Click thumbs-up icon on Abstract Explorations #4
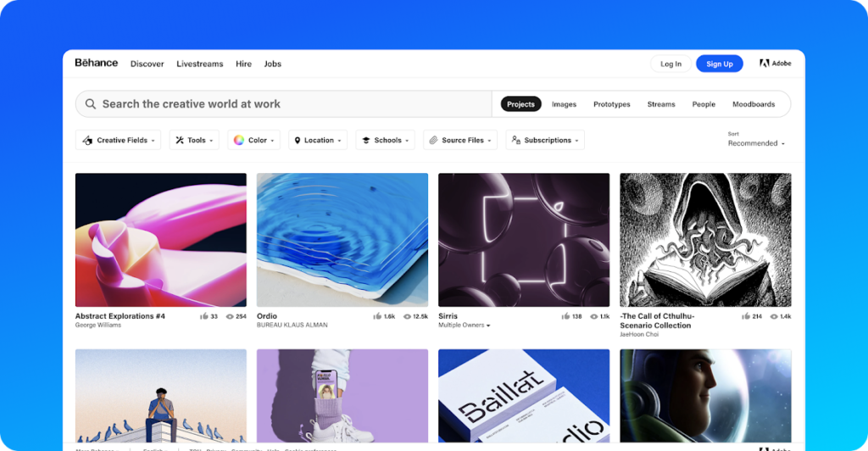868x451 pixels. click(x=204, y=316)
